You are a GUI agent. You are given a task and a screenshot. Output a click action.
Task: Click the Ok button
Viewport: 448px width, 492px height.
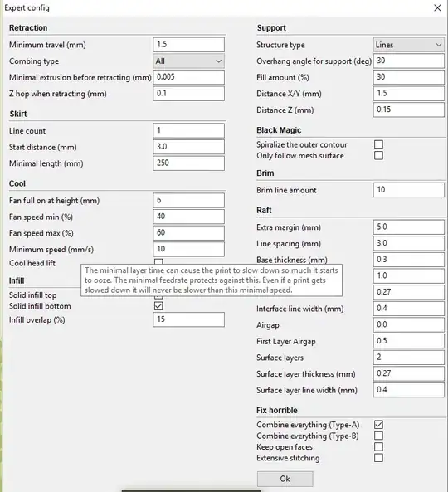tap(285, 479)
